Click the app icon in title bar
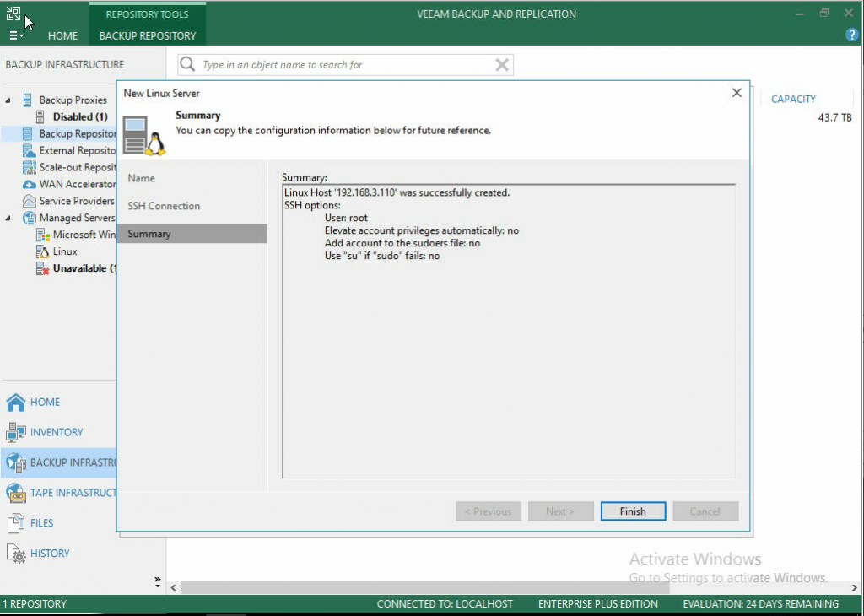Image resolution: width=864 pixels, height=616 pixels. point(13,14)
